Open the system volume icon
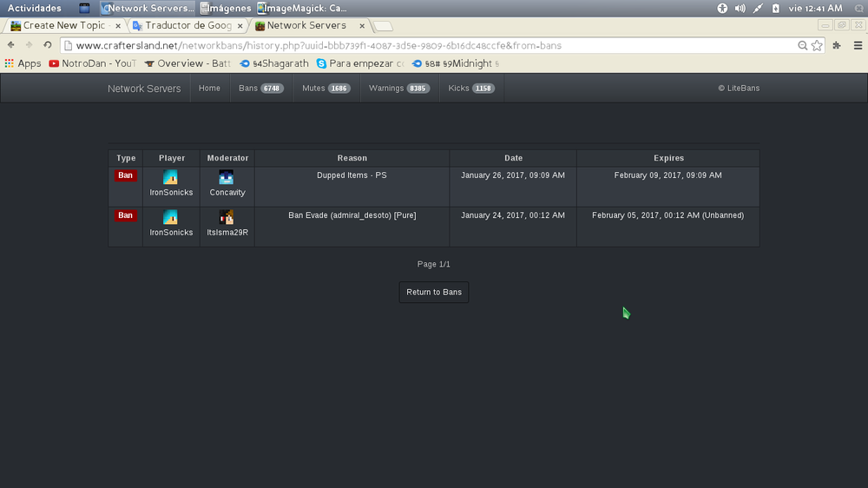Image resolution: width=868 pixels, height=488 pixels. coord(740,8)
